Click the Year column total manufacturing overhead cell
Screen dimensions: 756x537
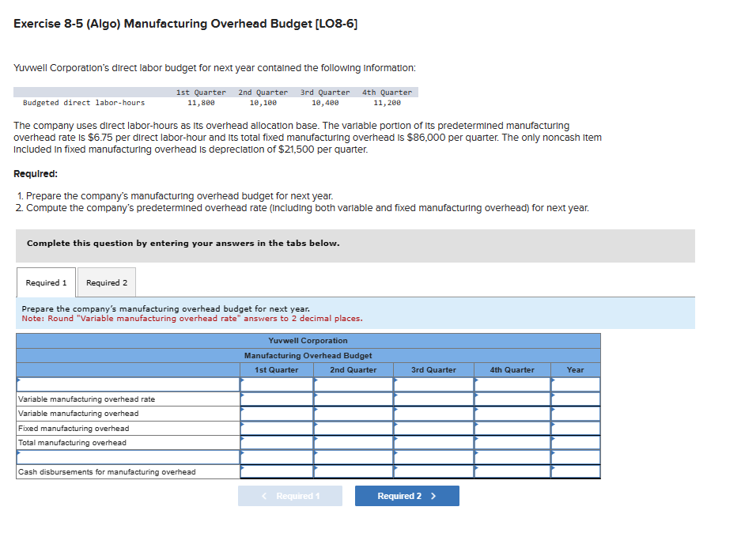coord(575,442)
